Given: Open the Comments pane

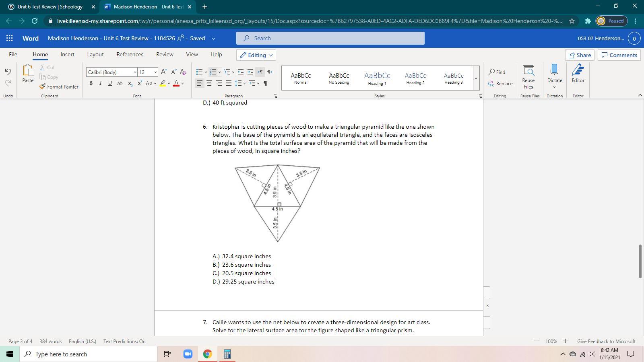Looking at the screenshot, I should pyautogui.click(x=619, y=55).
